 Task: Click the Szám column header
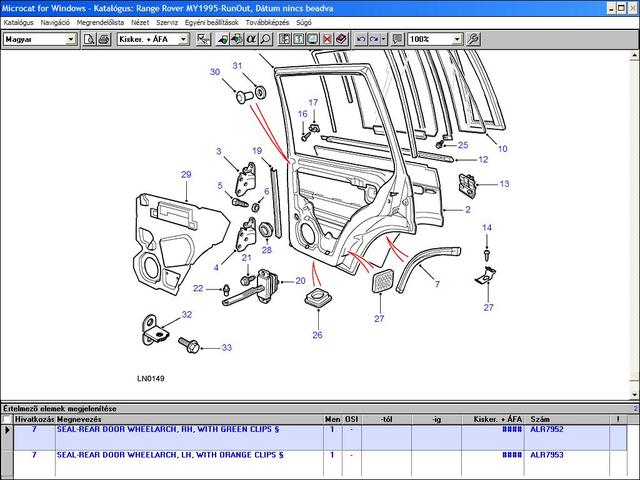coord(569,419)
